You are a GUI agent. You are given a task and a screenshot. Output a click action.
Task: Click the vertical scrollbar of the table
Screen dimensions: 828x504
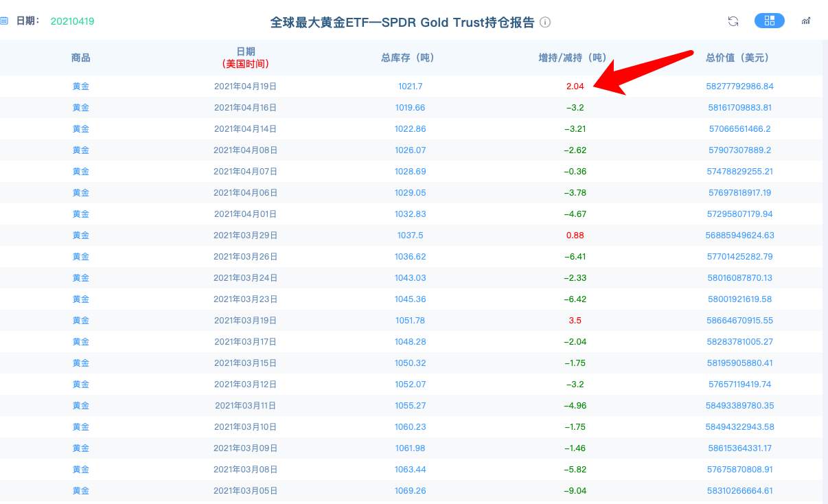click(825, 272)
